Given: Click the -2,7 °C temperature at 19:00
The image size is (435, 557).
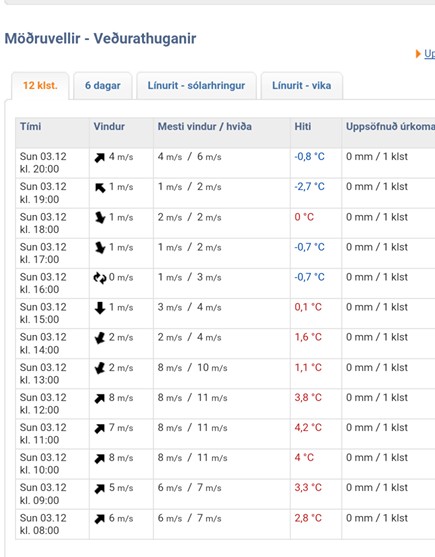Looking at the screenshot, I should coord(309,186).
